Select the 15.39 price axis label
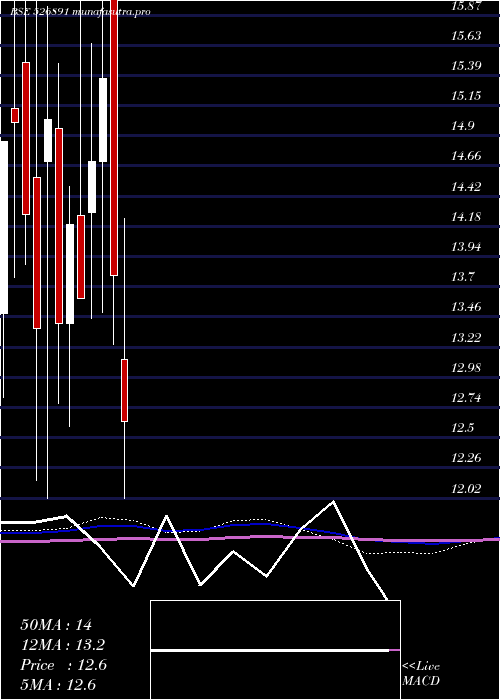The width and height of the screenshot is (500, 700). click(466, 66)
